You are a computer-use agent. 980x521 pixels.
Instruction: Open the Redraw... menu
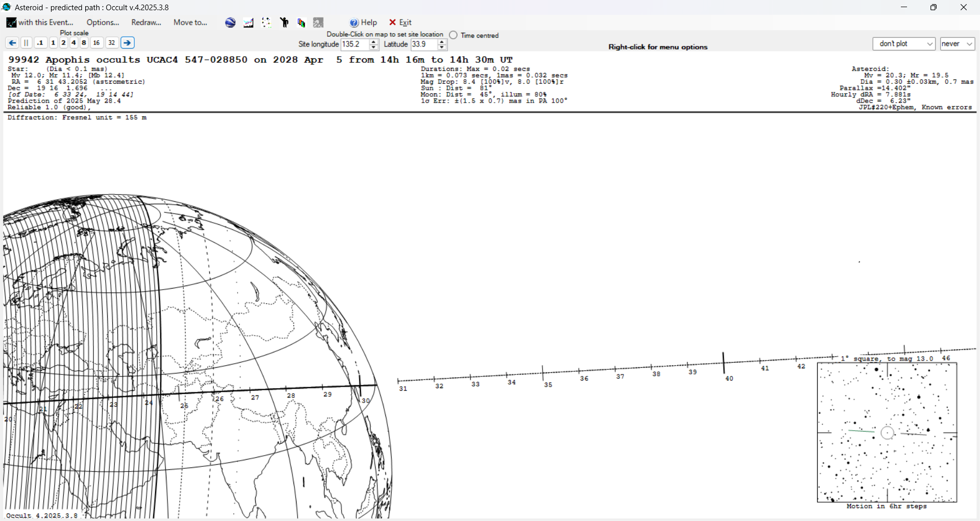tap(146, 22)
